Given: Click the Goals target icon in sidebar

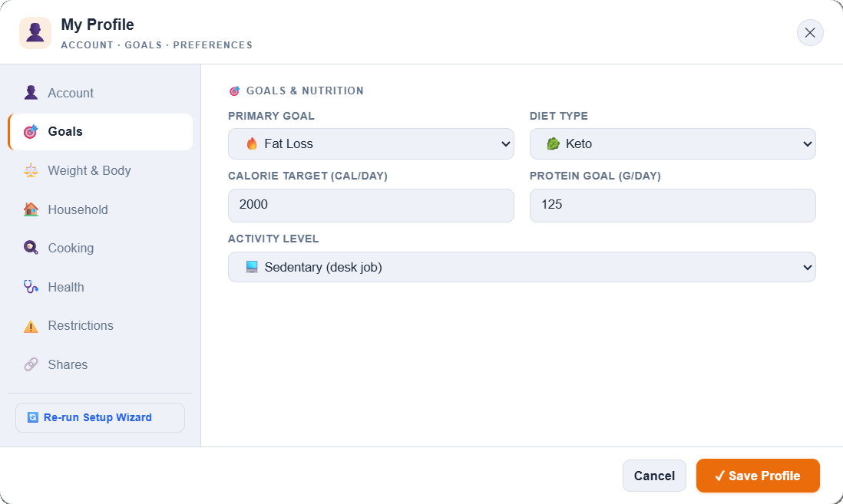Looking at the screenshot, I should coord(31,132).
